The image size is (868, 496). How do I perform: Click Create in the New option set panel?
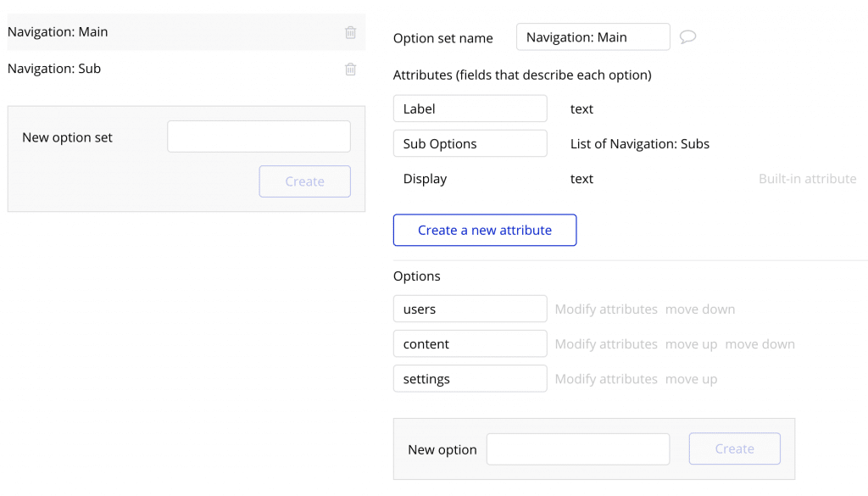304,181
